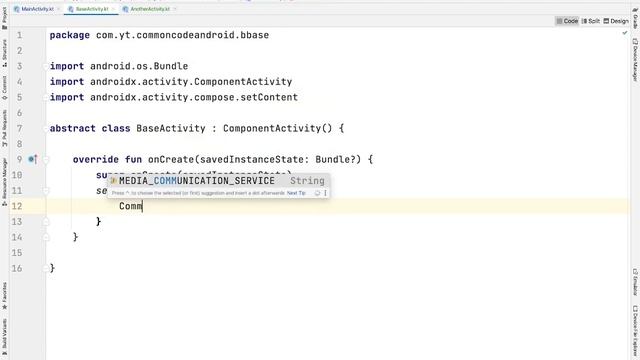Click the fold end marker on line 13
The height and width of the screenshot is (360, 640).
(x=46, y=222)
